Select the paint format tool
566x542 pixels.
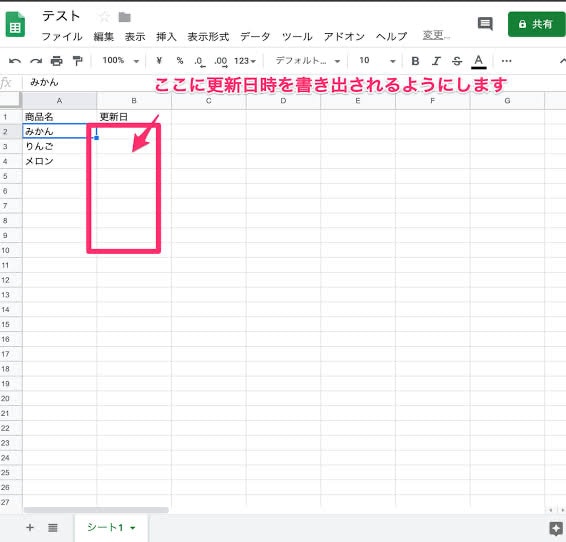(77, 61)
